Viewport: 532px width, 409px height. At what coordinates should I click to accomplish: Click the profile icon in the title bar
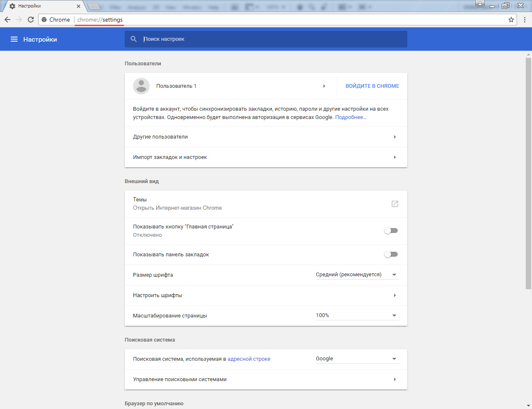(x=480, y=4)
